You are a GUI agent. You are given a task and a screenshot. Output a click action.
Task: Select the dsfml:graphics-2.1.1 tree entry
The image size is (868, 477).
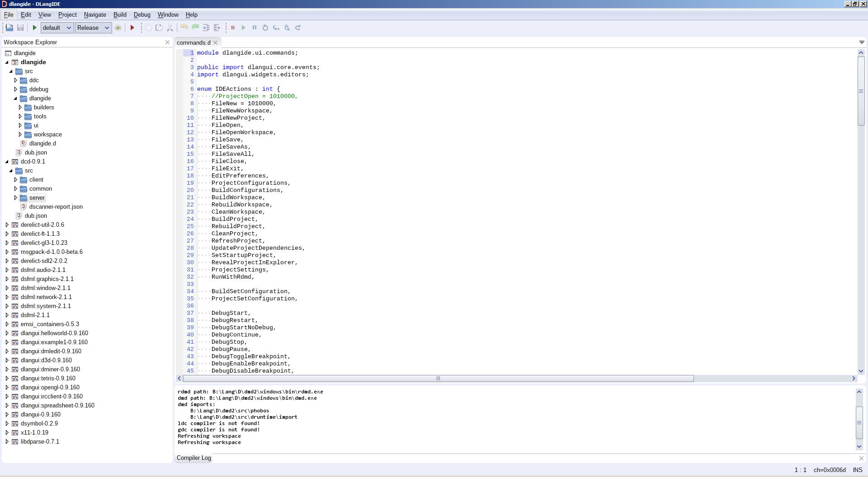click(47, 279)
